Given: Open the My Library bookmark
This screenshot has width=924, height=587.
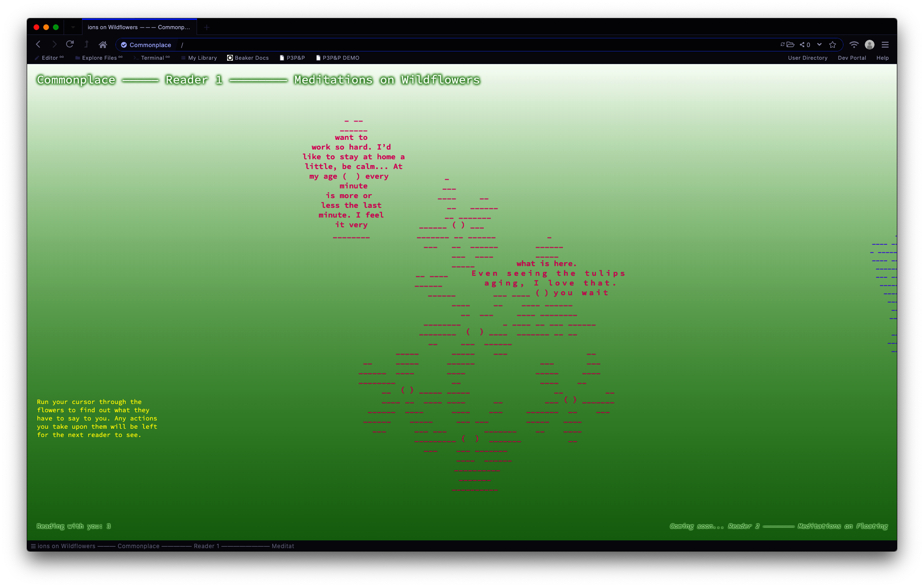Looking at the screenshot, I should [199, 58].
